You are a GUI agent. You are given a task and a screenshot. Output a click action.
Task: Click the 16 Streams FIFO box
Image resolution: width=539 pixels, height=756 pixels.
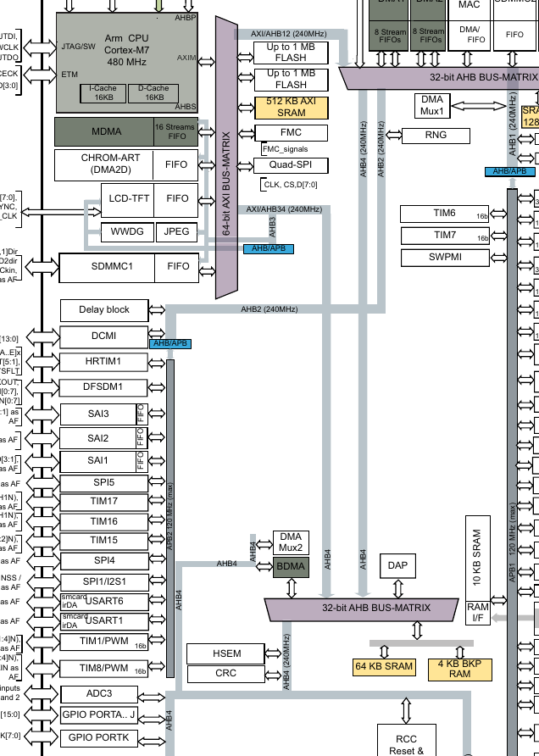[176, 131]
